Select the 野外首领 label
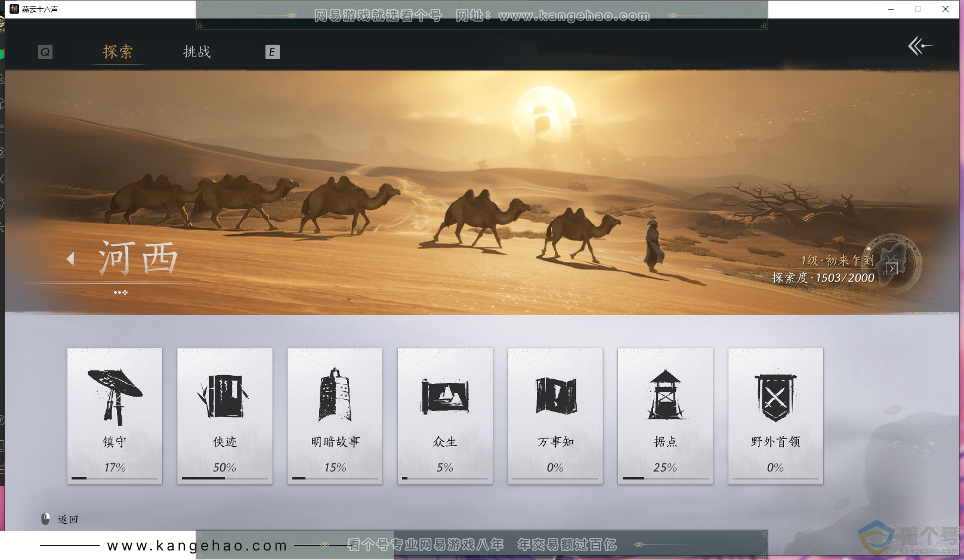The image size is (964, 560). click(775, 442)
